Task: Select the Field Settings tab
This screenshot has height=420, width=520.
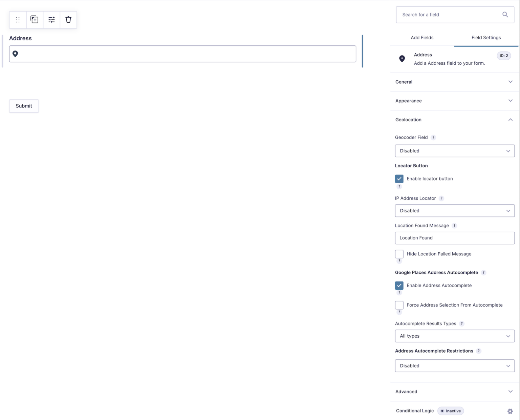Action: (486, 38)
